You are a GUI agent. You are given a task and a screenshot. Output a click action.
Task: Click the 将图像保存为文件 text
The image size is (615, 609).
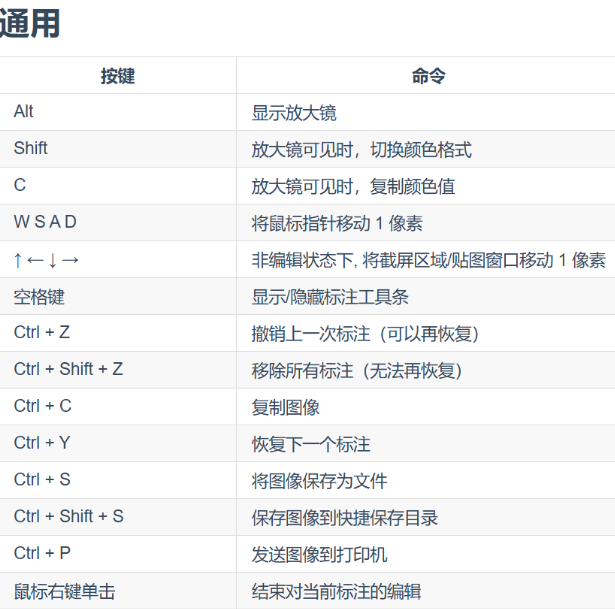pyautogui.click(x=319, y=481)
